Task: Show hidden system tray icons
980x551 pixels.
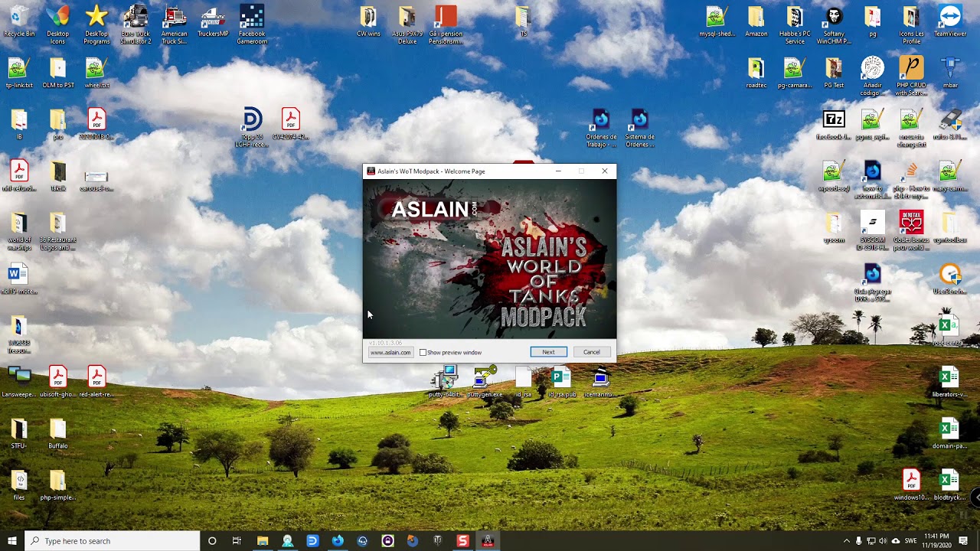Action: tap(846, 541)
